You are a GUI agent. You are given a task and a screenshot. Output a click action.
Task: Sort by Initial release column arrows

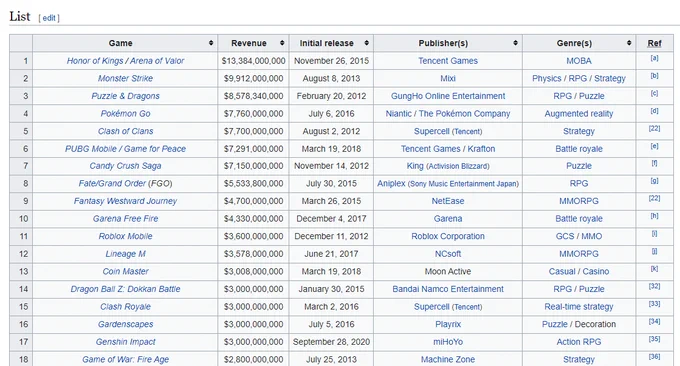pyautogui.click(x=366, y=43)
